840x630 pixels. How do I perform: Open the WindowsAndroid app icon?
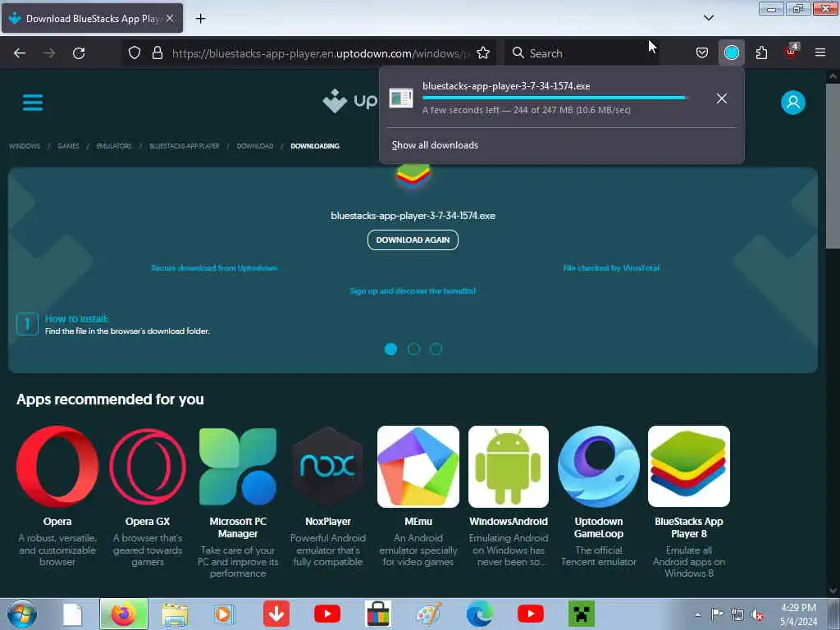click(509, 467)
